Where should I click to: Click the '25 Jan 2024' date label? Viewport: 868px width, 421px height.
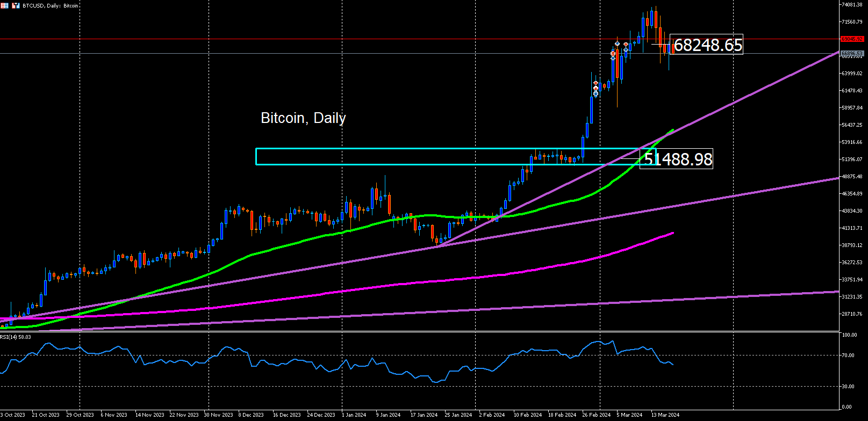pyautogui.click(x=458, y=415)
